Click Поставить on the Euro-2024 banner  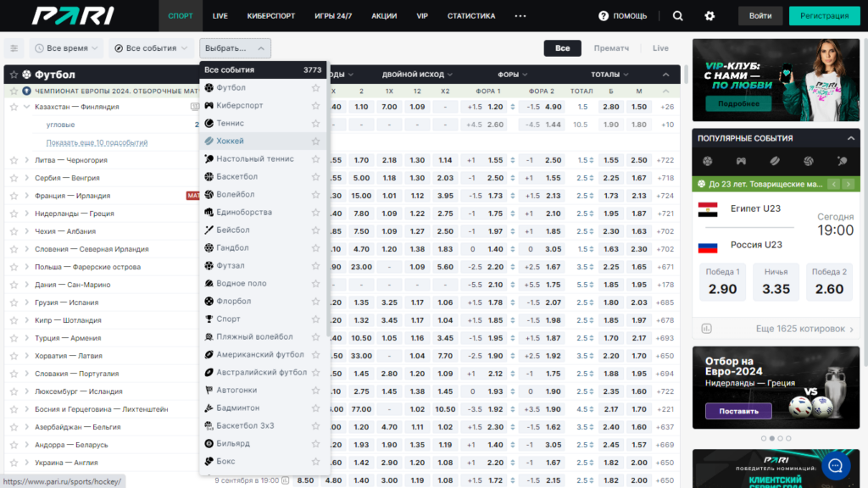pyautogui.click(x=738, y=411)
